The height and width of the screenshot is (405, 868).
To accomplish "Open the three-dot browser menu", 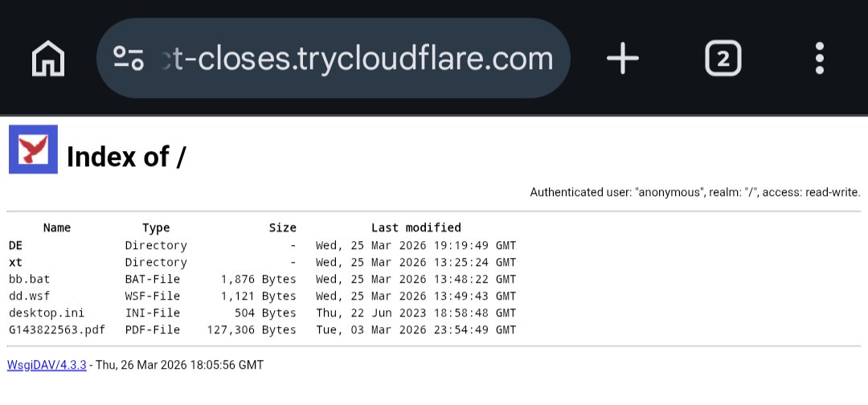I will click(819, 59).
